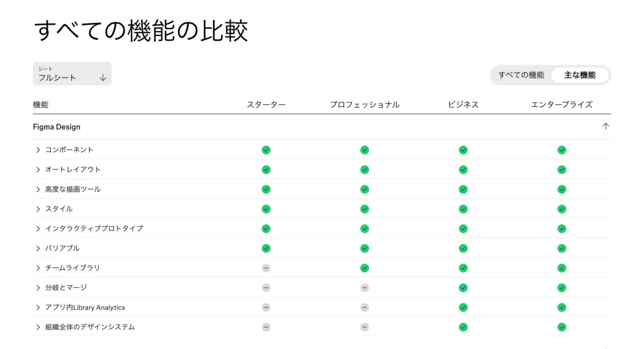This screenshot has width=644, height=349.
Task: Select the 主な機能 toggle option
Action: pyautogui.click(x=580, y=75)
